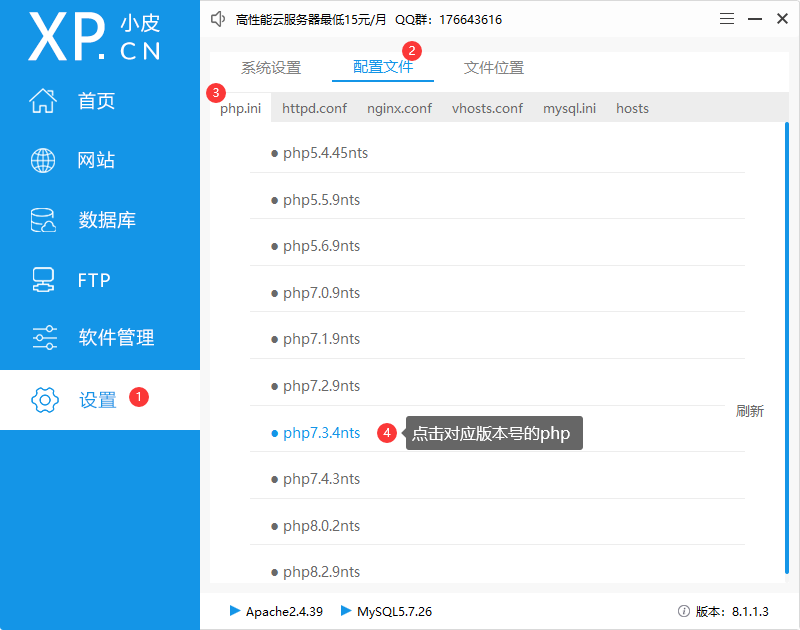
Task: Go to 网站 section
Action: tap(96, 160)
